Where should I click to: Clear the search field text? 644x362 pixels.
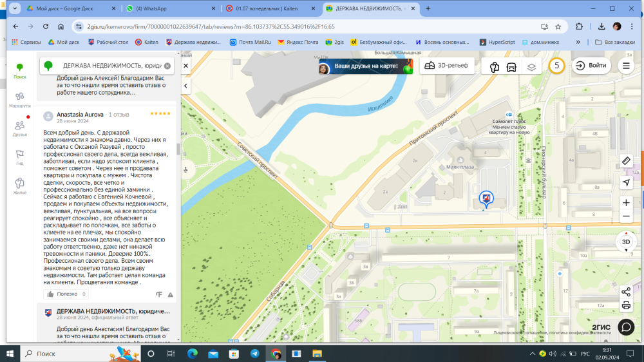(x=167, y=66)
